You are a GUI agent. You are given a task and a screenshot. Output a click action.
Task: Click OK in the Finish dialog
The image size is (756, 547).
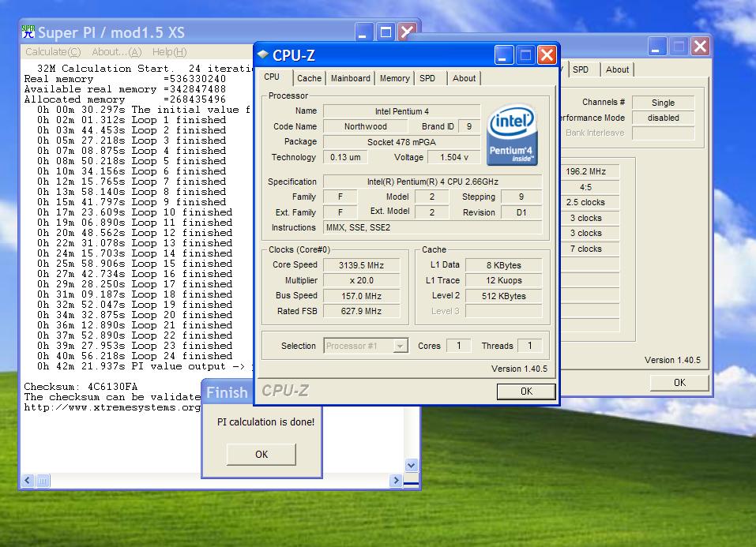(x=261, y=454)
